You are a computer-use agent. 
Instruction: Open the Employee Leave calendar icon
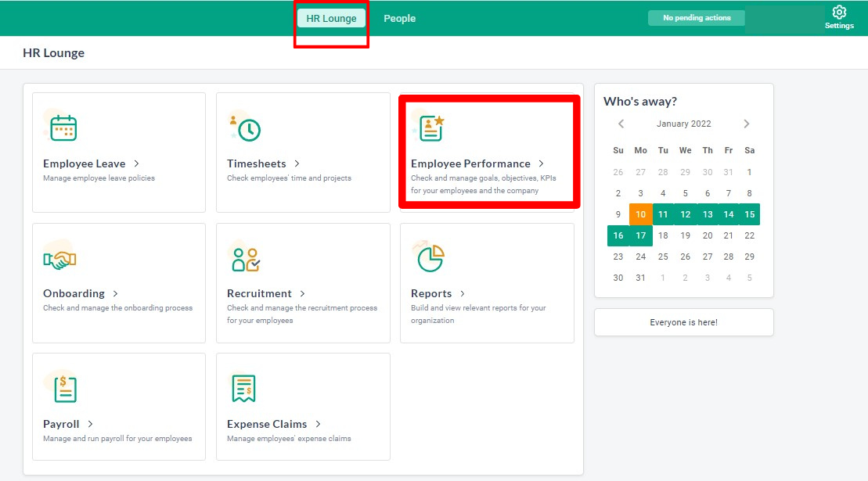point(63,127)
